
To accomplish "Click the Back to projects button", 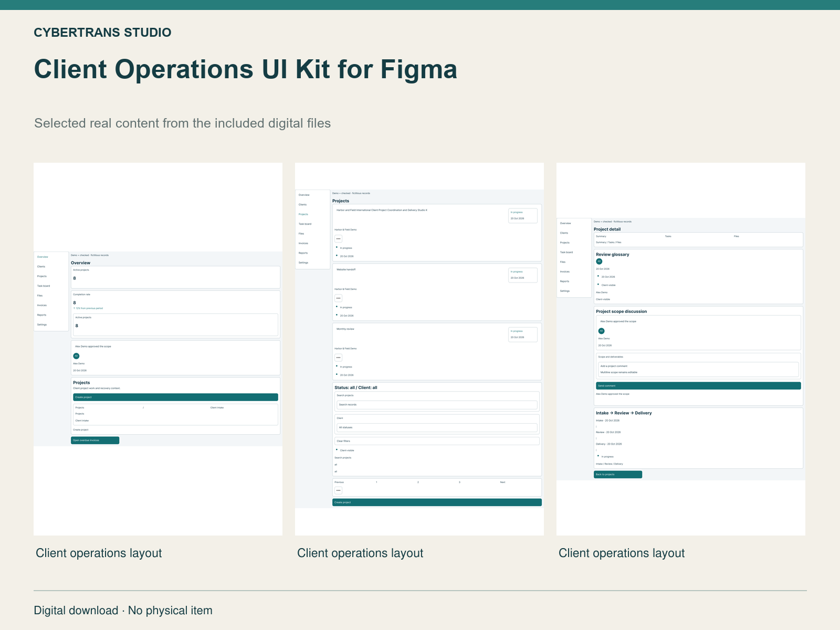I will 618,475.
